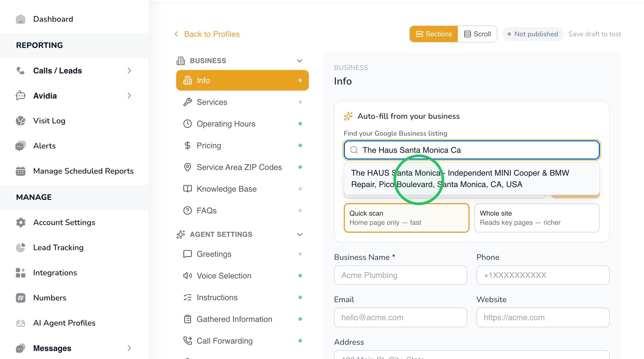Click the Integrations grid-plus icon
The image size is (644, 359).
21,273
